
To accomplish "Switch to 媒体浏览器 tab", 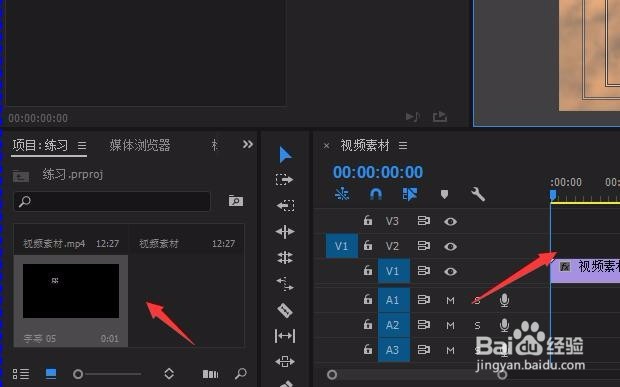I will pos(140,145).
